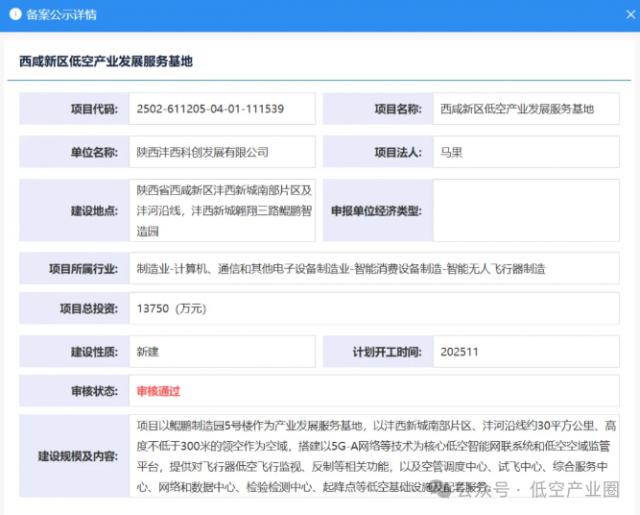This screenshot has height=515, width=640.
Task: Click the 计划开工时间 field showing 202511
Action: 528,352
